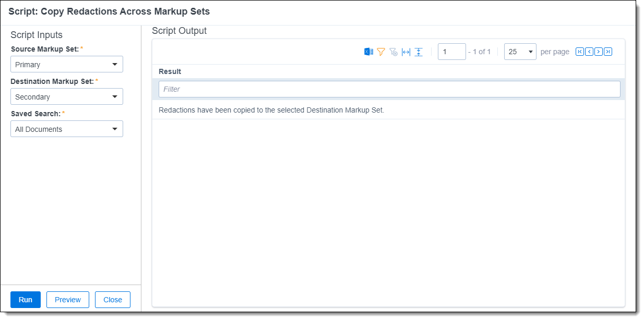Toggle the show filters funnel icon
The width and height of the screenshot is (644, 320).
(381, 52)
